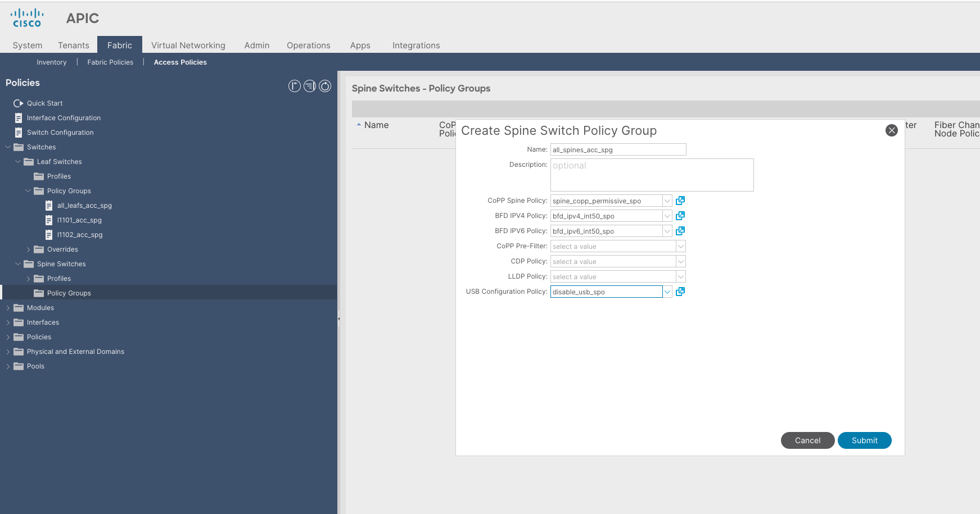Click l1101_acc_spg document icon

pos(49,220)
